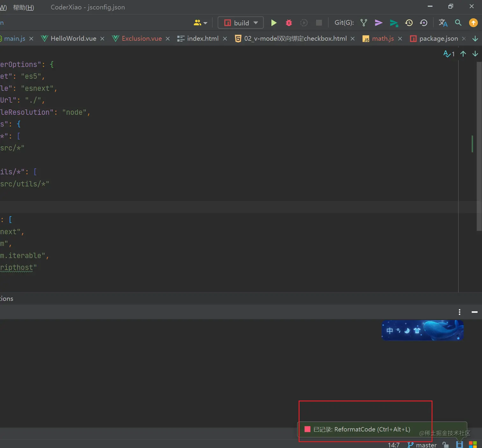The height and width of the screenshot is (448, 482).
Task: Toggle the read-only lock icon in status bar
Action: (446, 445)
